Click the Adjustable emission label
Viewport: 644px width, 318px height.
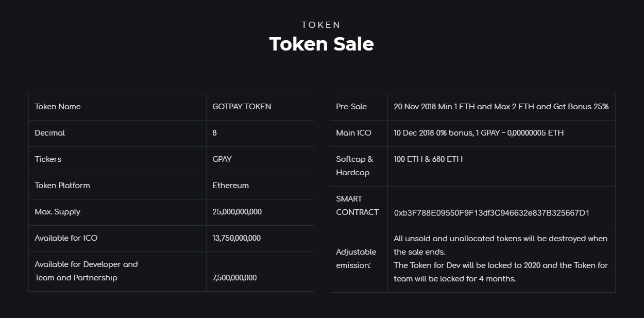[356, 259]
